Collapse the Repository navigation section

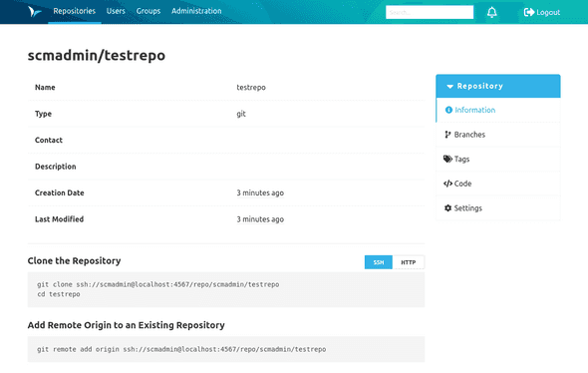click(498, 86)
